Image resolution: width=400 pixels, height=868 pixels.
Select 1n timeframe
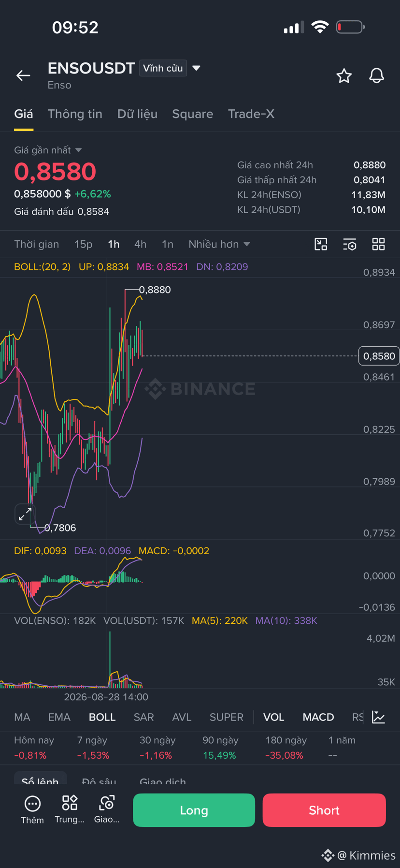point(167,244)
